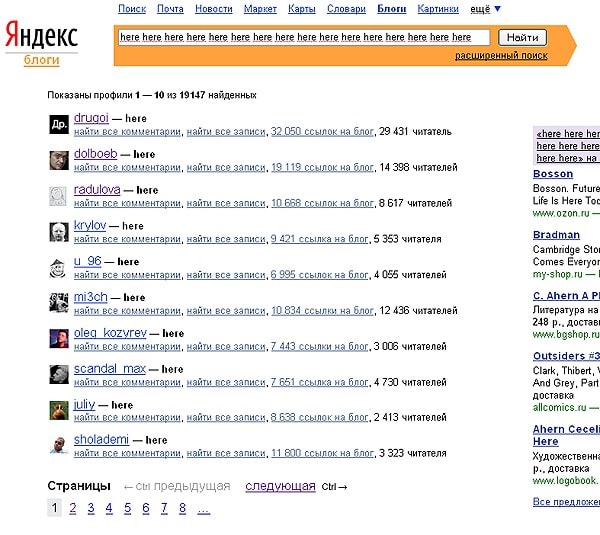Screen dimensions: 600x535
Task: Click krylov's profile avatar
Action: point(59,232)
